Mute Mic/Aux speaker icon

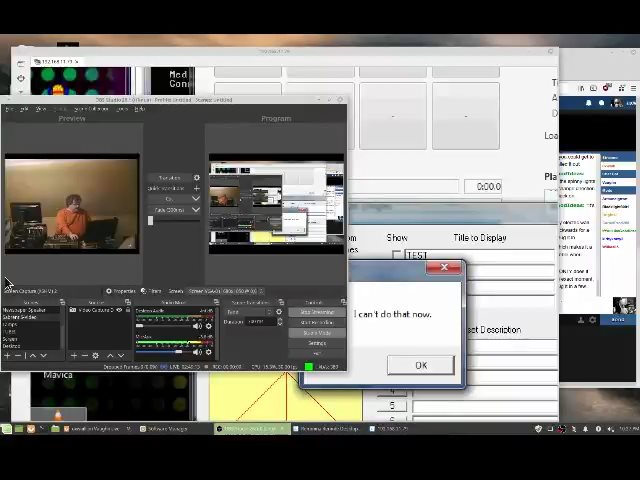point(198,352)
